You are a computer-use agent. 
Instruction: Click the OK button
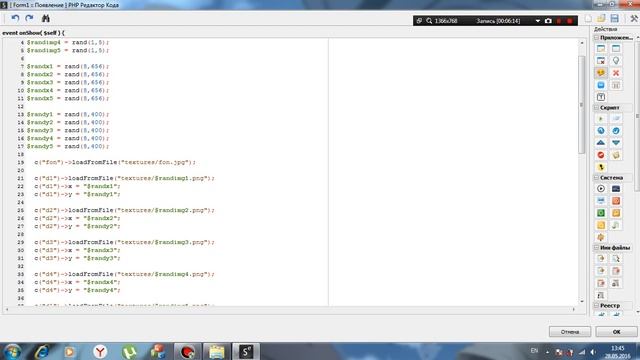click(x=616, y=332)
